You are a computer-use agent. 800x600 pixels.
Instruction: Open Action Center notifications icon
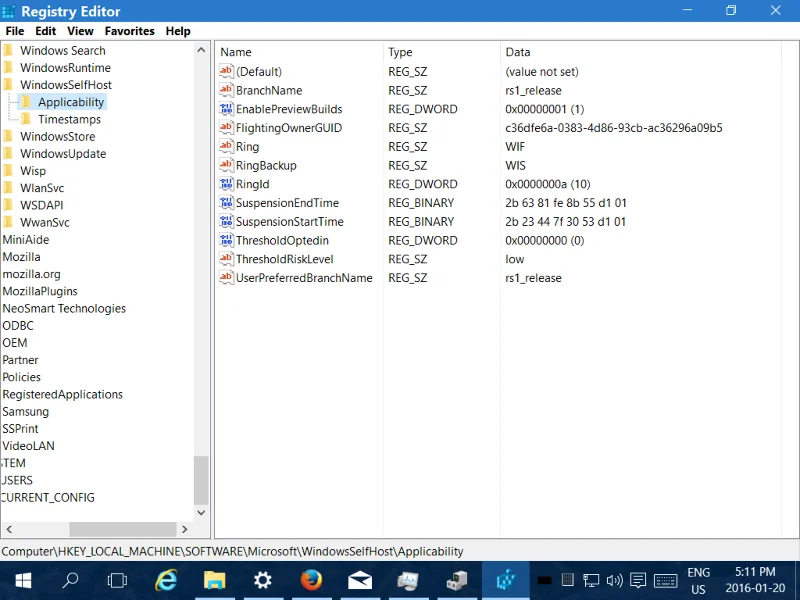pyautogui.click(x=638, y=580)
